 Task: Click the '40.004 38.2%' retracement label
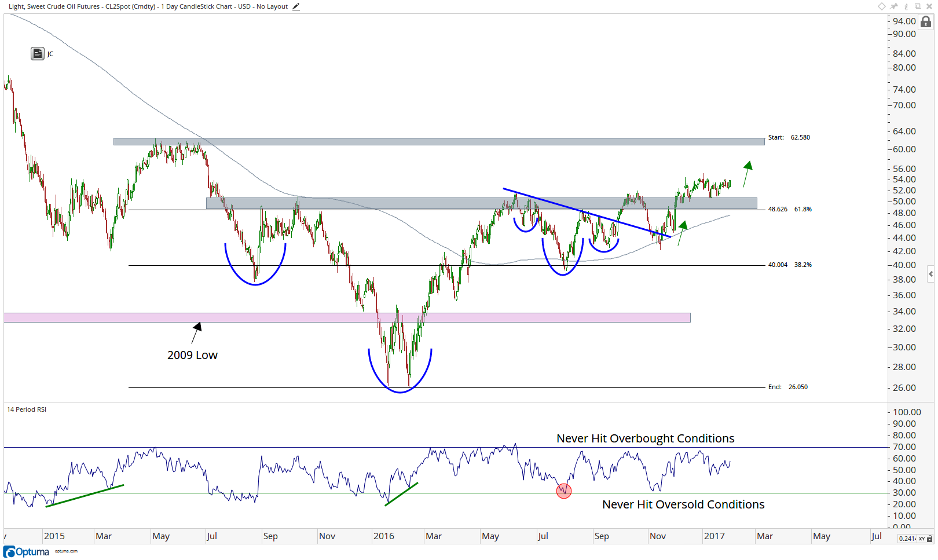pos(790,265)
